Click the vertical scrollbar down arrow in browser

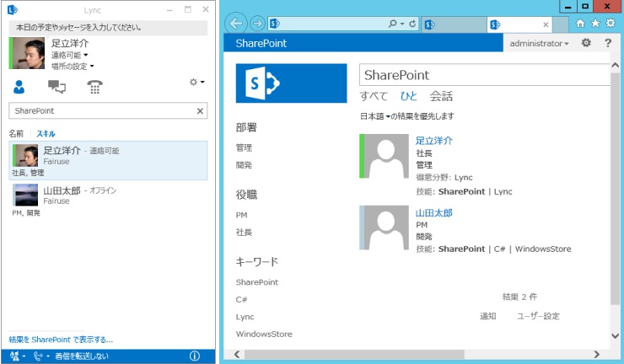coord(616,335)
